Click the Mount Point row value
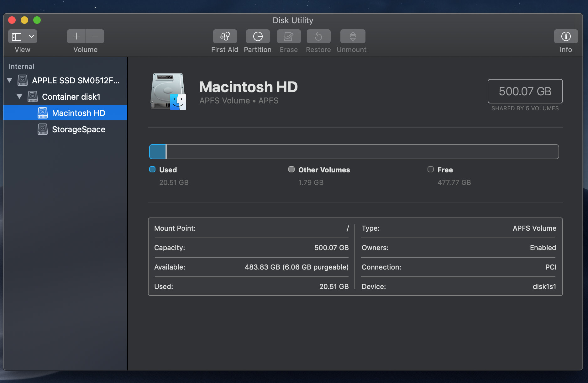The height and width of the screenshot is (383, 588). click(x=348, y=228)
